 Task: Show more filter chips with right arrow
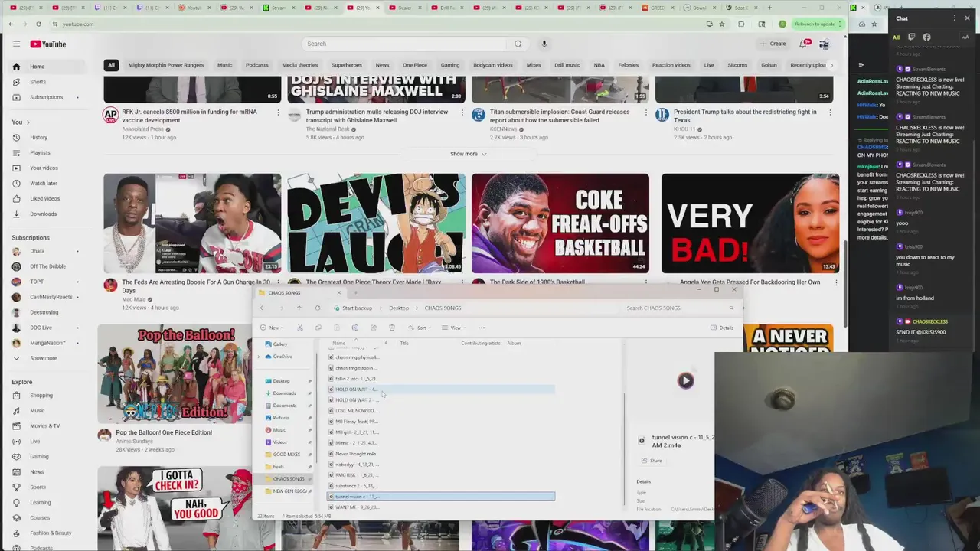click(x=831, y=65)
